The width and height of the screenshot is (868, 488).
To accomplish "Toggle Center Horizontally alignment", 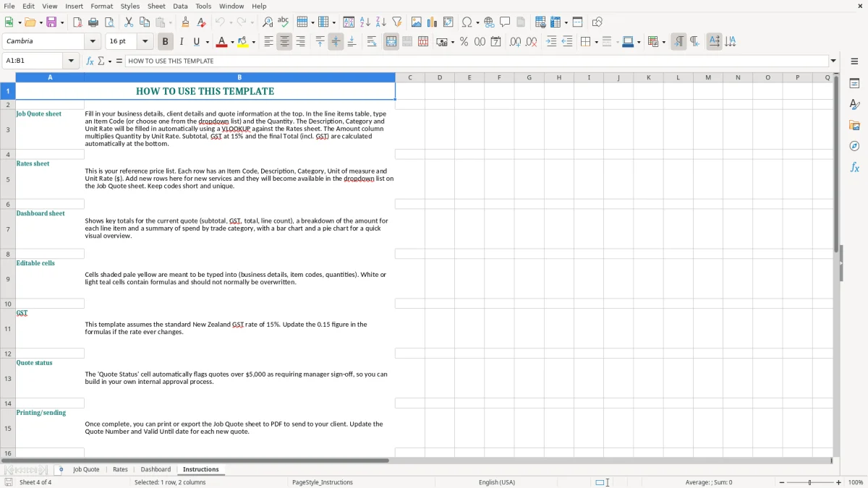I will pos(284,42).
